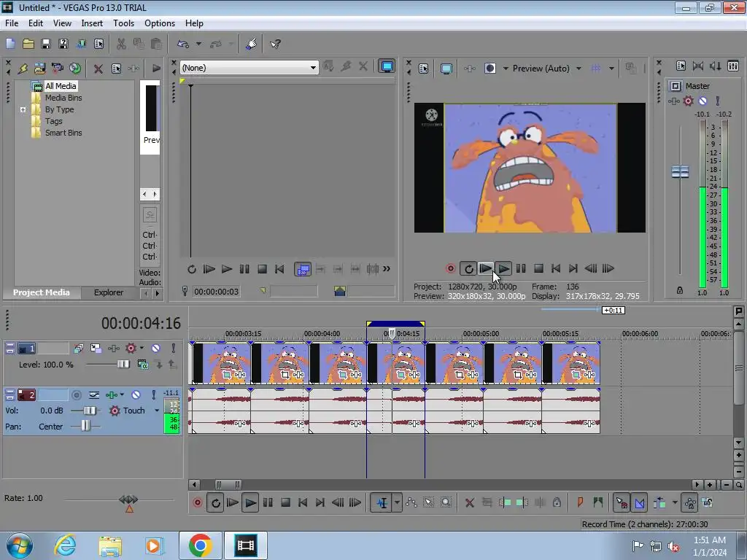Click the timeline Delete X icon
This screenshot has height=560, width=747.
pos(469,502)
